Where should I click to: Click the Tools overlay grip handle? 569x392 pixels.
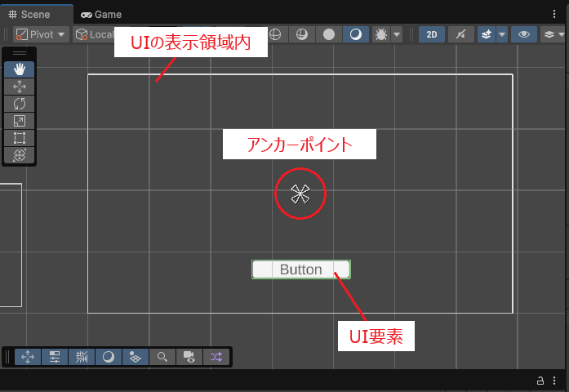point(20,53)
